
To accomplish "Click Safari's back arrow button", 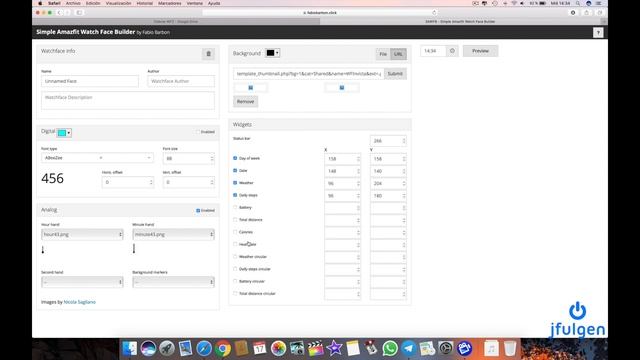I will [59, 13].
